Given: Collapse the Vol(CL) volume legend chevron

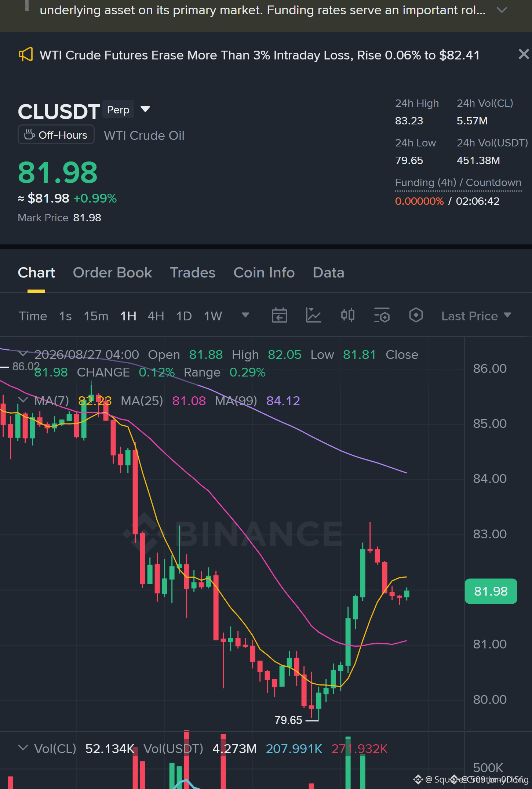Looking at the screenshot, I should 23,748.
